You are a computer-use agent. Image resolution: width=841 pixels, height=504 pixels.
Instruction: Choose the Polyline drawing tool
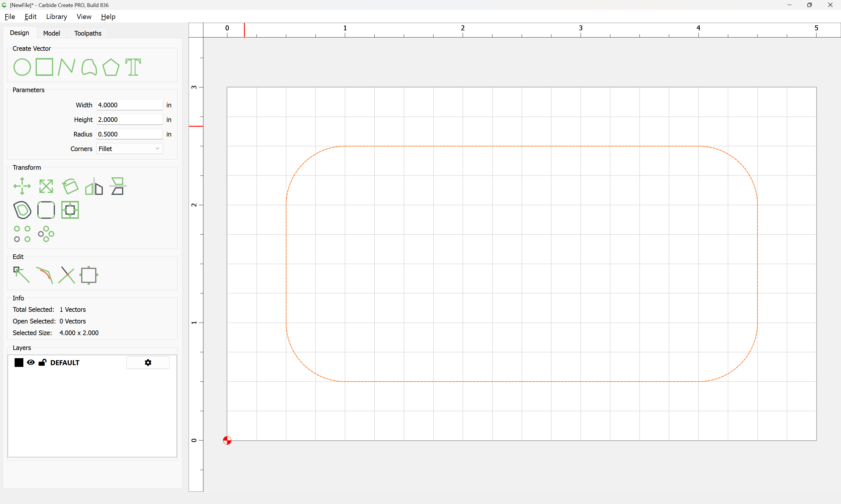[x=67, y=67]
